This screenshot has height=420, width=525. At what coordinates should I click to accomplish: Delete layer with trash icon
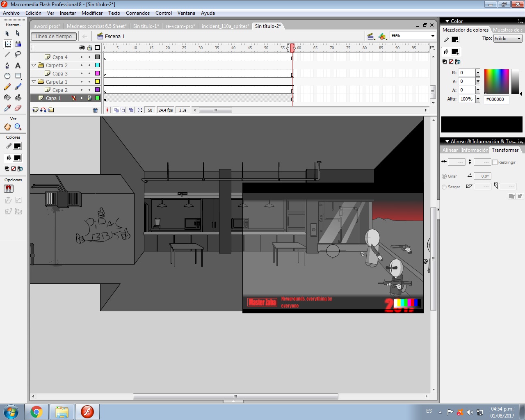click(x=96, y=110)
